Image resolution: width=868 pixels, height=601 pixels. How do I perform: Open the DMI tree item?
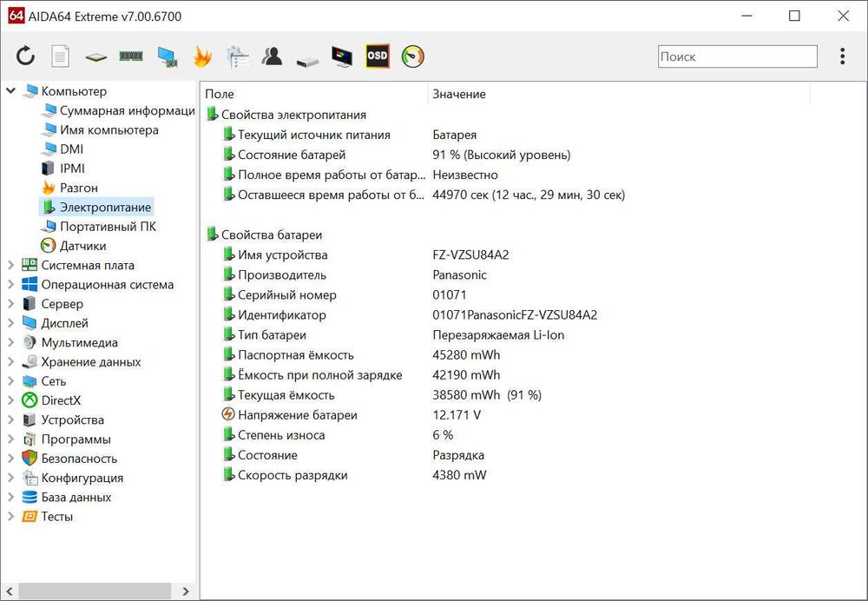pyautogui.click(x=62, y=149)
